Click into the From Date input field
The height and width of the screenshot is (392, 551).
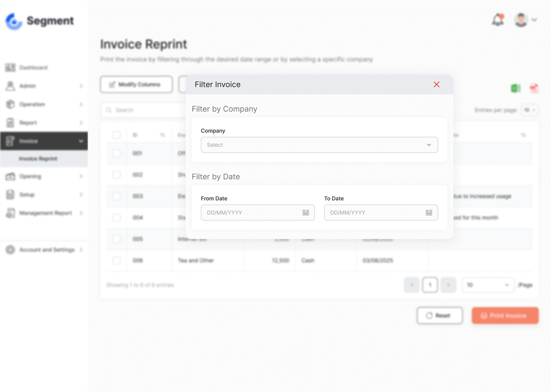[251, 213]
